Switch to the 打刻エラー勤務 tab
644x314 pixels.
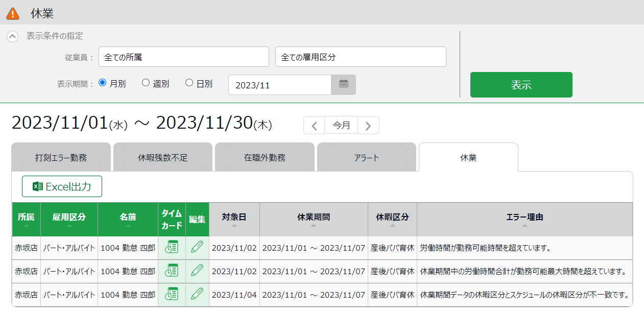pyautogui.click(x=61, y=158)
